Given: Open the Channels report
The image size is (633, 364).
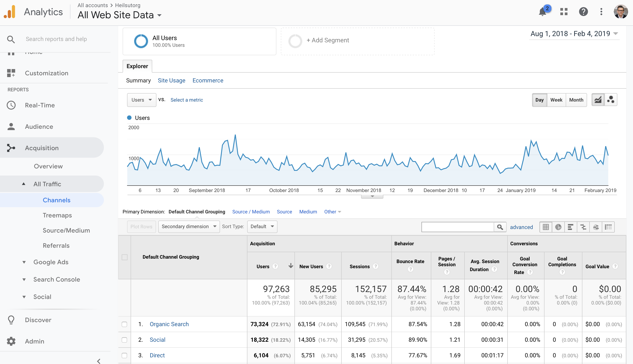Looking at the screenshot, I should pyautogui.click(x=57, y=200).
